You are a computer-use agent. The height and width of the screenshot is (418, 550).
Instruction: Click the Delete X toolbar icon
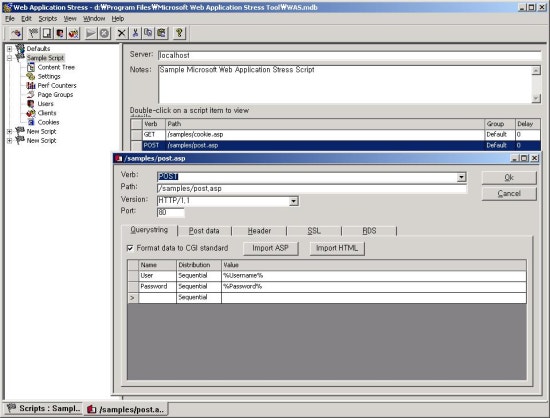point(121,33)
